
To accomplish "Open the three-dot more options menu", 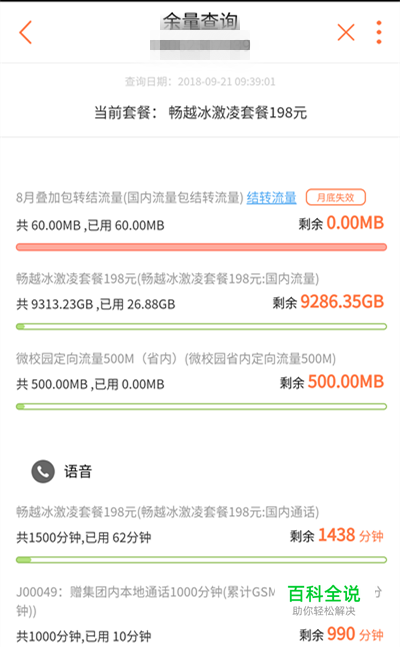I will tap(379, 32).
